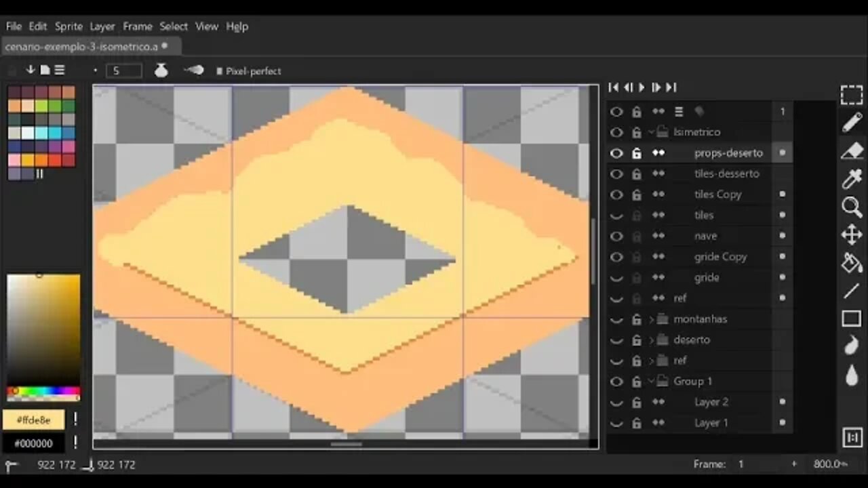Select frame 1 header in timeline

(x=783, y=112)
